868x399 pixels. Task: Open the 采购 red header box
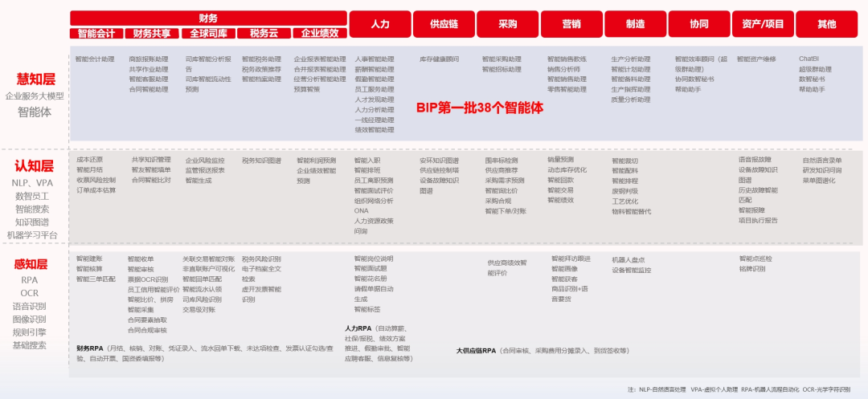[508, 24]
